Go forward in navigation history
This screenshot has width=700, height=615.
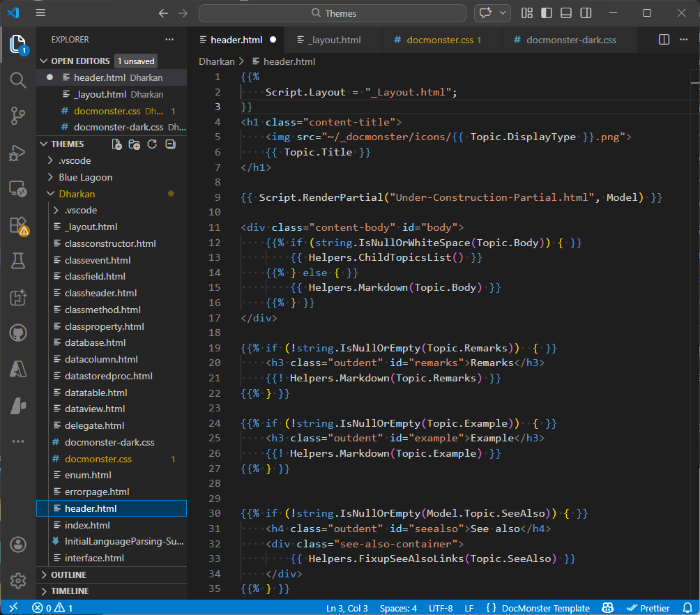(183, 13)
